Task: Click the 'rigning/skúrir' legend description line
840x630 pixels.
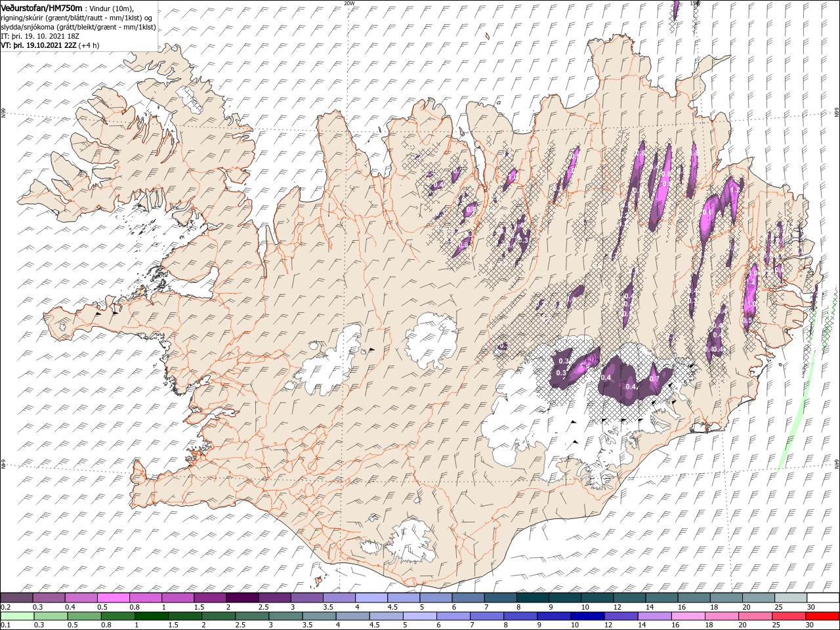Action: (76, 18)
